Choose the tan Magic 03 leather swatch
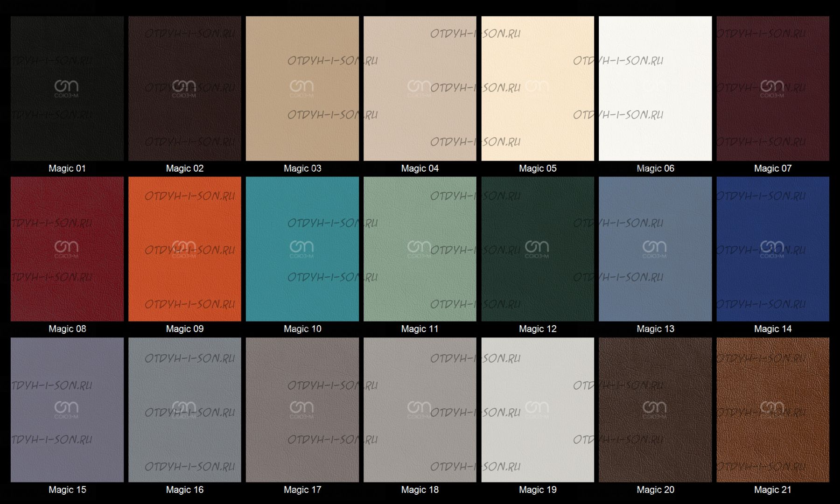 [x=302, y=89]
